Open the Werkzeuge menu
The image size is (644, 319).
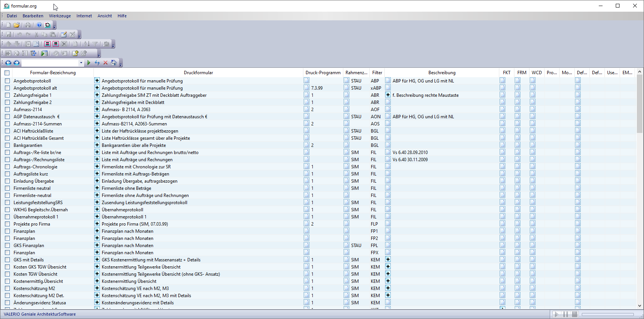click(x=60, y=16)
